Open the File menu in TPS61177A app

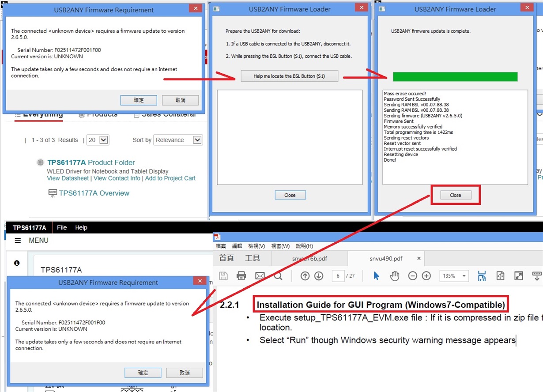[x=62, y=227]
